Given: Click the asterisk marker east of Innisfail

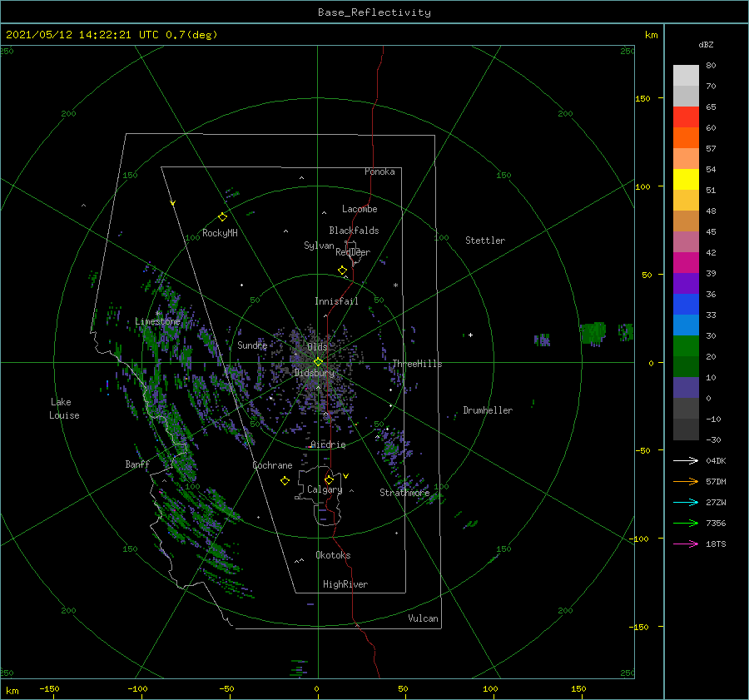Looking at the screenshot, I should click(395, 285).
